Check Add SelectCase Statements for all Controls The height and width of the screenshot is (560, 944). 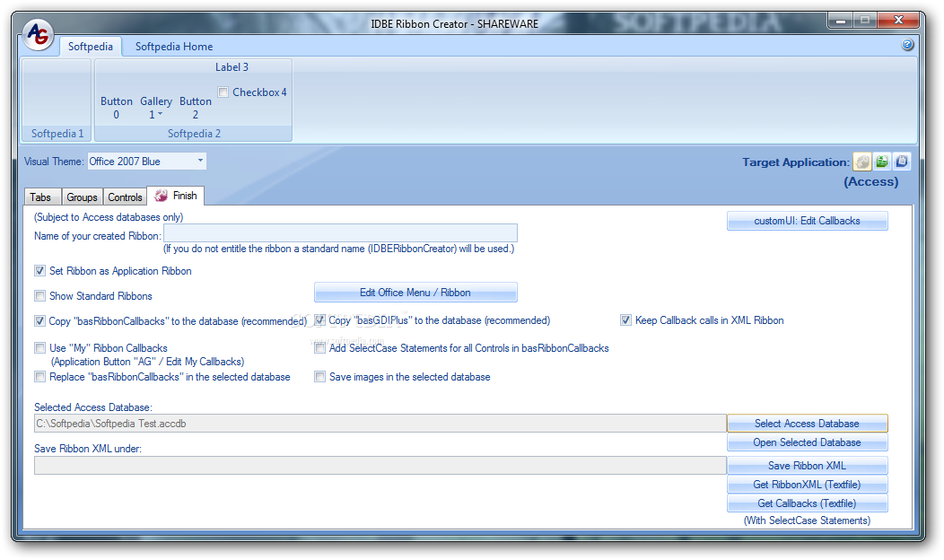pyautogui.click(x=319, y=347)
